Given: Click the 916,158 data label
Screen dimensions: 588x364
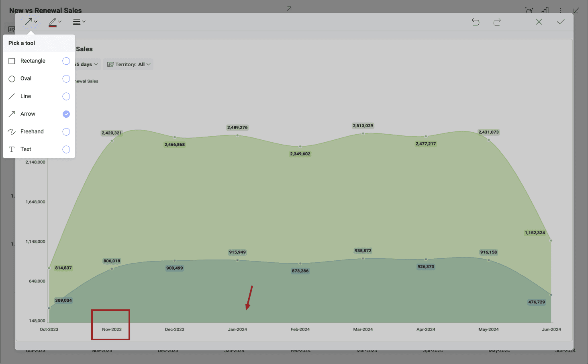Looking at the screenshot, I should (489, 252).
